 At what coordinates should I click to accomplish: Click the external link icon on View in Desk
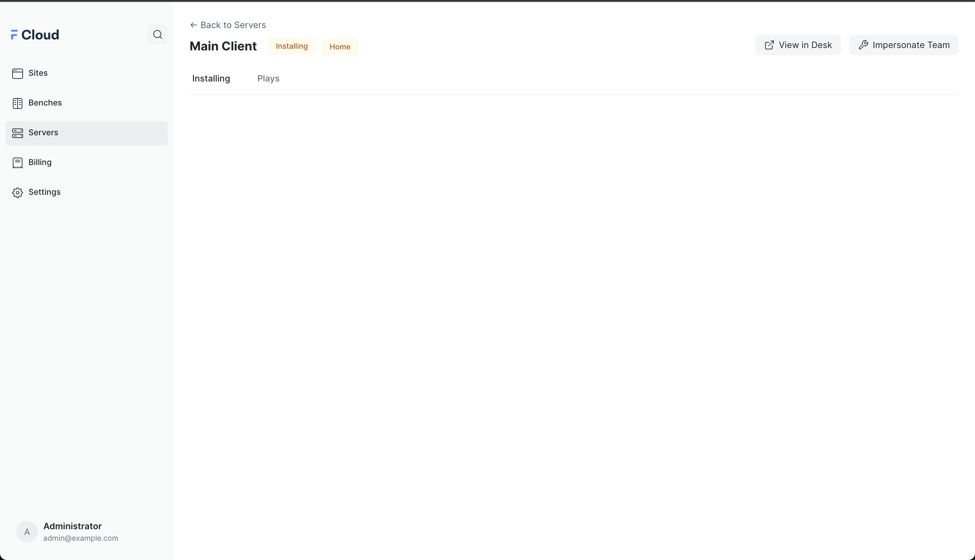pyautogui.click(x=769, y=45)
